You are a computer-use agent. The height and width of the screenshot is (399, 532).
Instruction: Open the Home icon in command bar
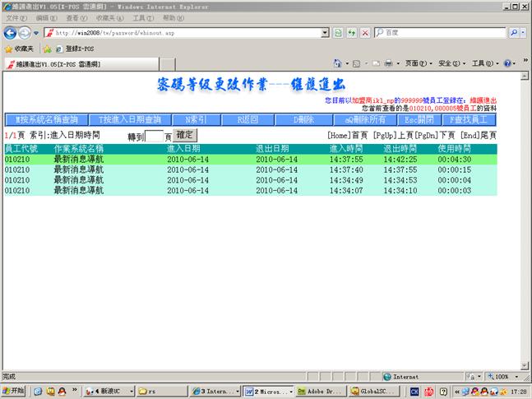click(x=338, y=63)
